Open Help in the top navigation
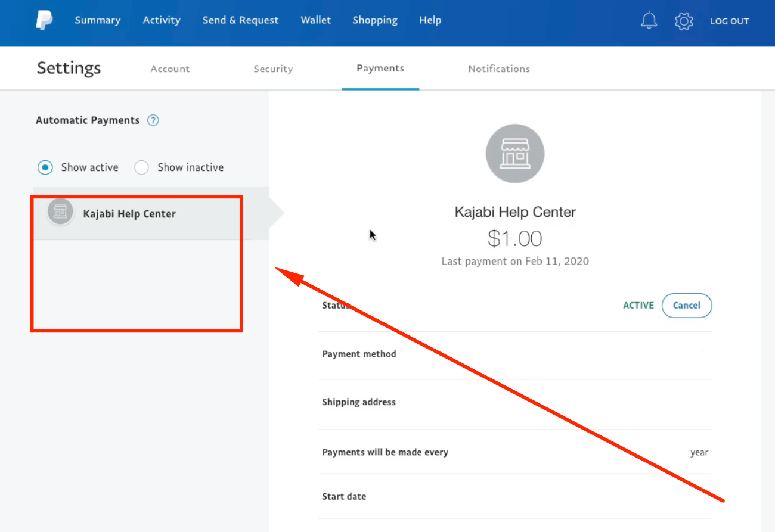 coord(430,20)
